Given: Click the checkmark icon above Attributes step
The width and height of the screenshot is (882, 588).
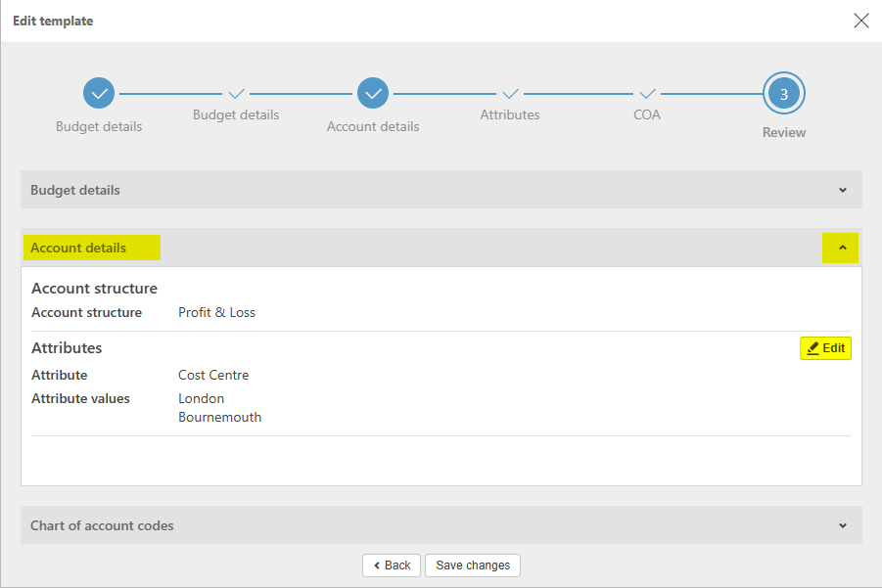Looking at the screenshot, I should [x=510, y=94].
